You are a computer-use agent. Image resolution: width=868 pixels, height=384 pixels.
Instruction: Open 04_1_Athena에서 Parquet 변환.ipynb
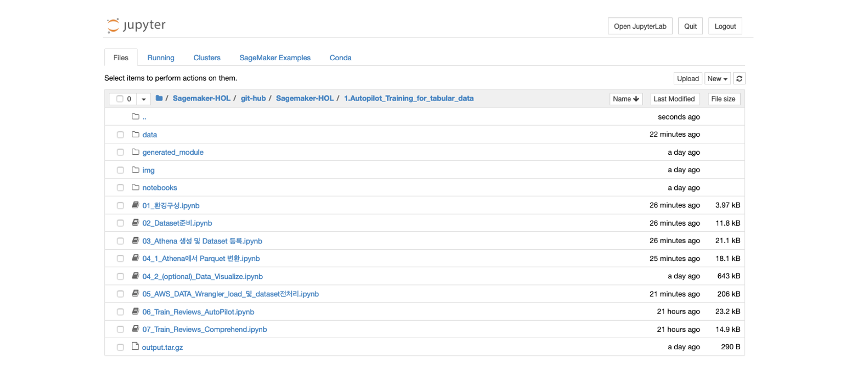coord(201,258)
